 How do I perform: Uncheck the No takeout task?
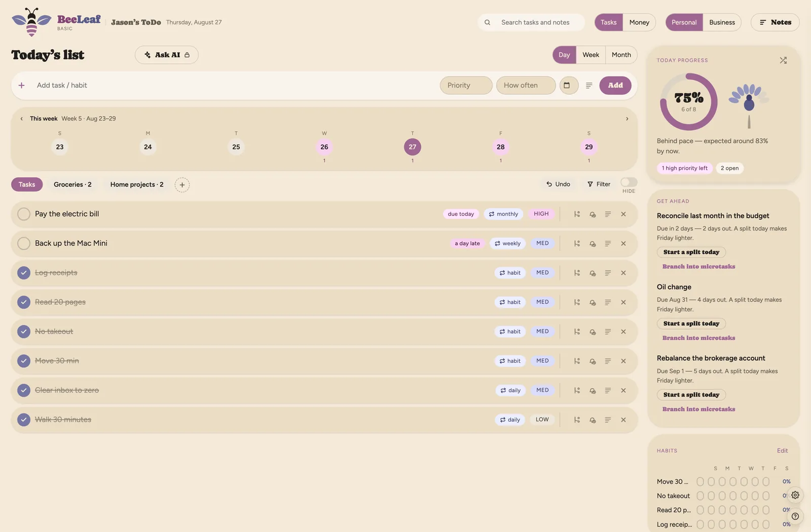pos(24,331)
